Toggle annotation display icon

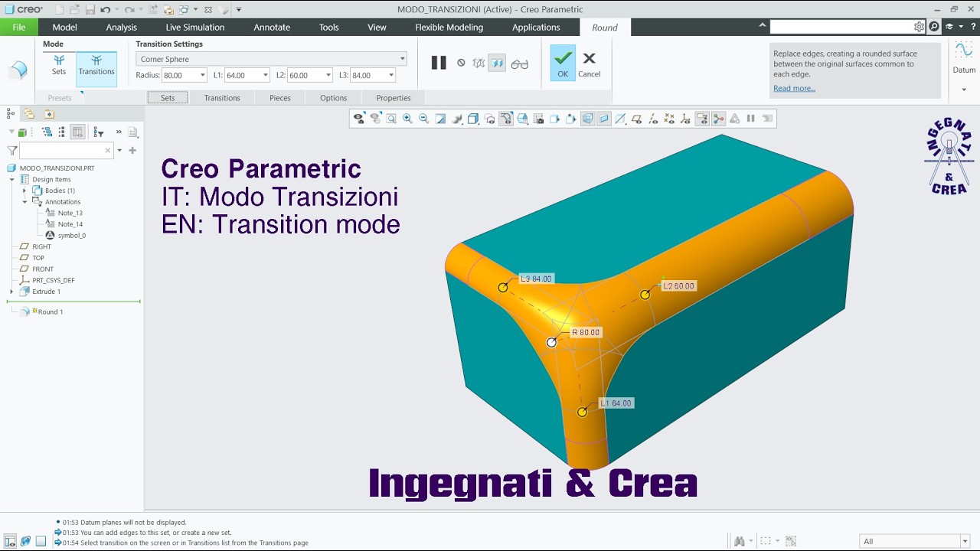701,119
